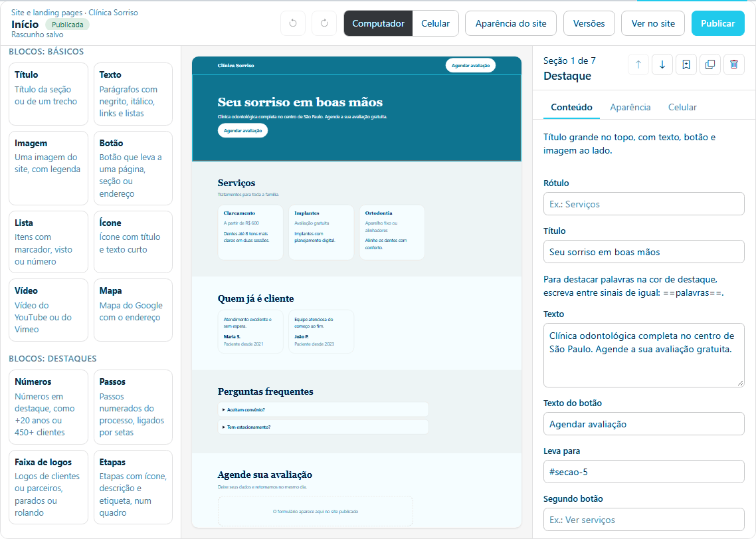Select the Clareamento service card in preview
Image resolution: width=756 pixels, height=539 pixels.
click(x=250, y=233)
